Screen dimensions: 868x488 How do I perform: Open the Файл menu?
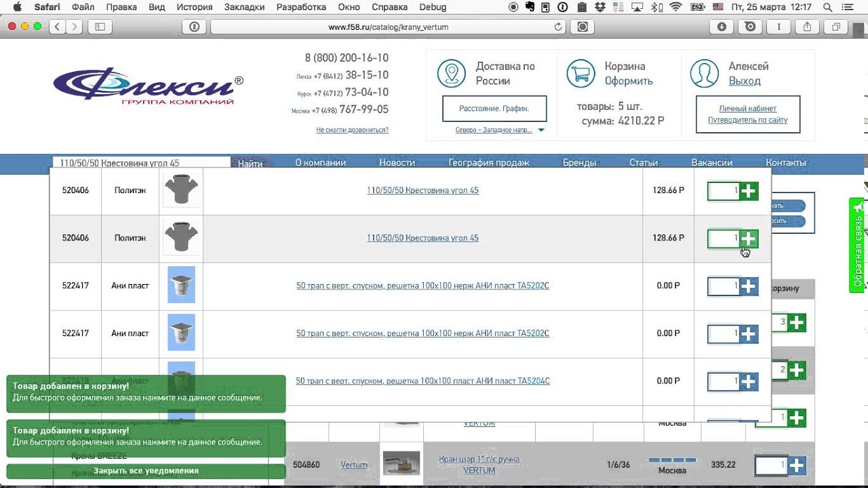click(83, 7)
